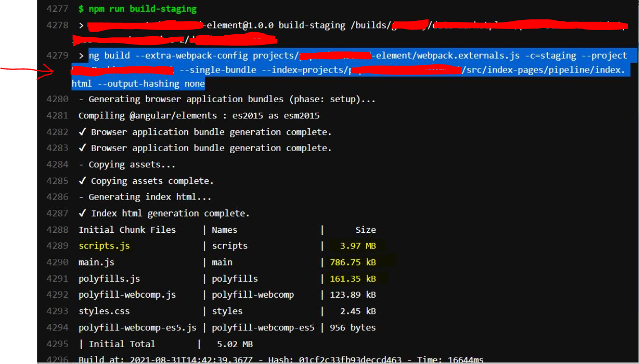Click the 'polyfills' entry in Names column
Screen dimensions: 639x364
tap(235, 279)
